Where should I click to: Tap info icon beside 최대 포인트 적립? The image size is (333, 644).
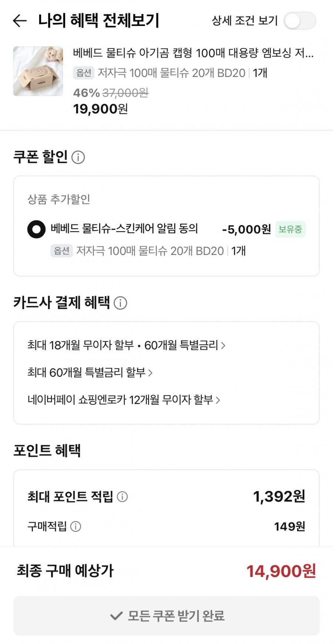(122, 496)
